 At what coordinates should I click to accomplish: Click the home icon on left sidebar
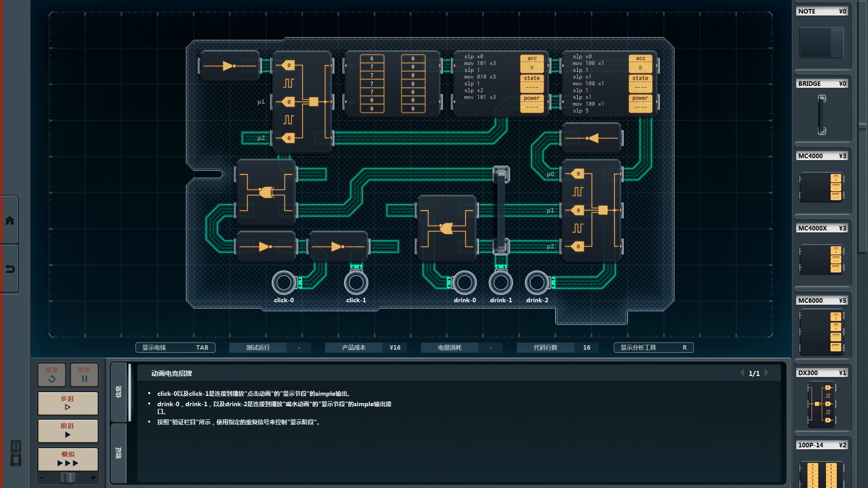9,221
